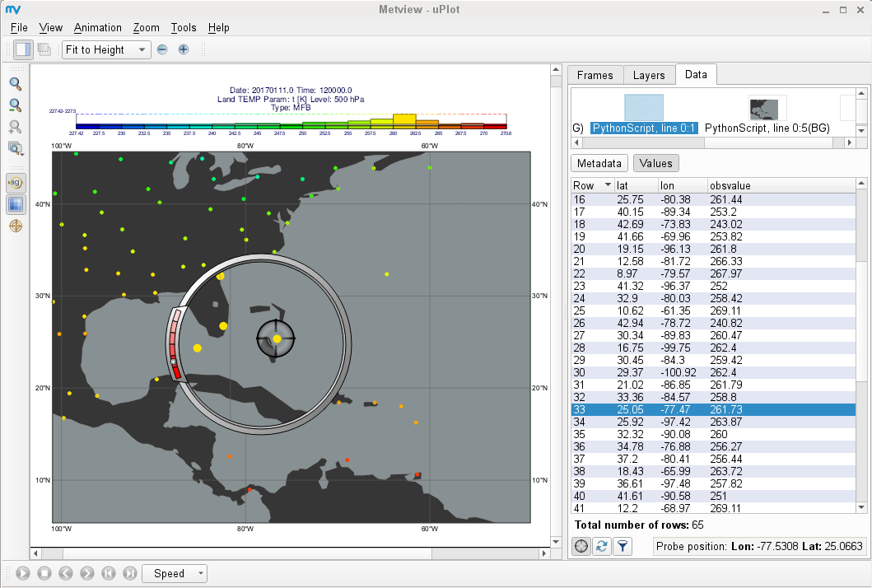The image size is (872, 588).
Task: Open the Fit to Height dropdown
Action: [x=105, y=49]
